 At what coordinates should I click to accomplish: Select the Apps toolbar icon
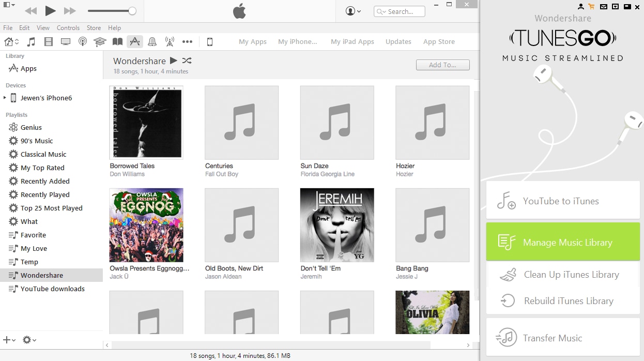(135, 42)
